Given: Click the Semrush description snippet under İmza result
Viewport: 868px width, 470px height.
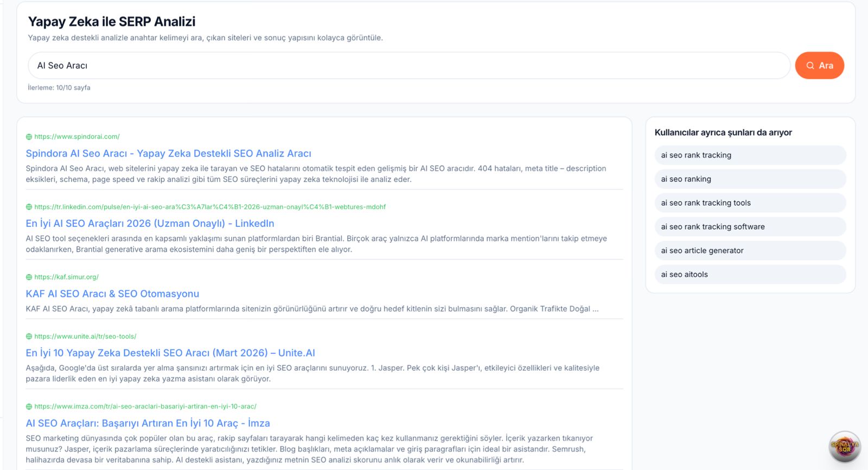Looking at the screenshot, I should pos(309,449).
